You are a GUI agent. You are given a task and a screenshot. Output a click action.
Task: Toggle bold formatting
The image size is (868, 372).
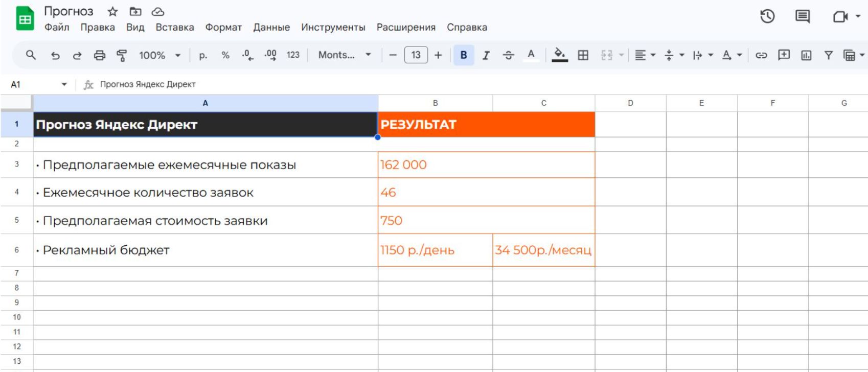coord(464,55)
